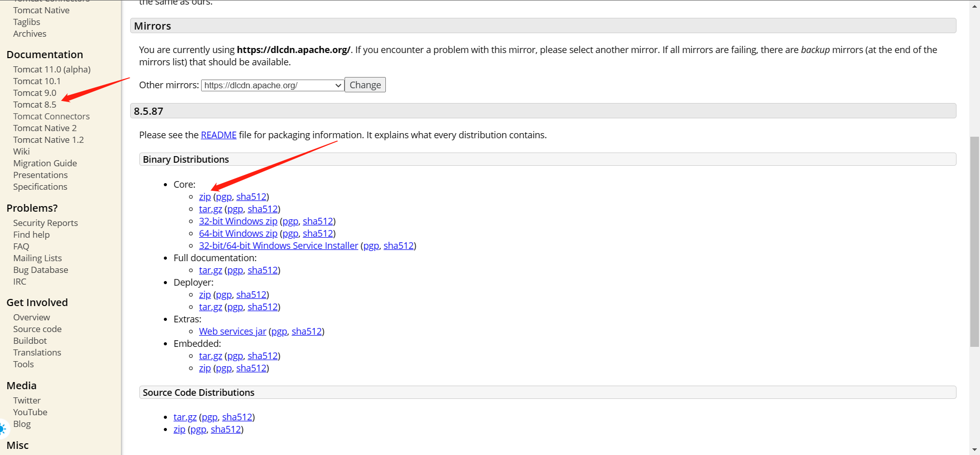Open Tomcat 10.1 documentation
The height and width of the screenshot is (455, 980).
coord(37,81)
